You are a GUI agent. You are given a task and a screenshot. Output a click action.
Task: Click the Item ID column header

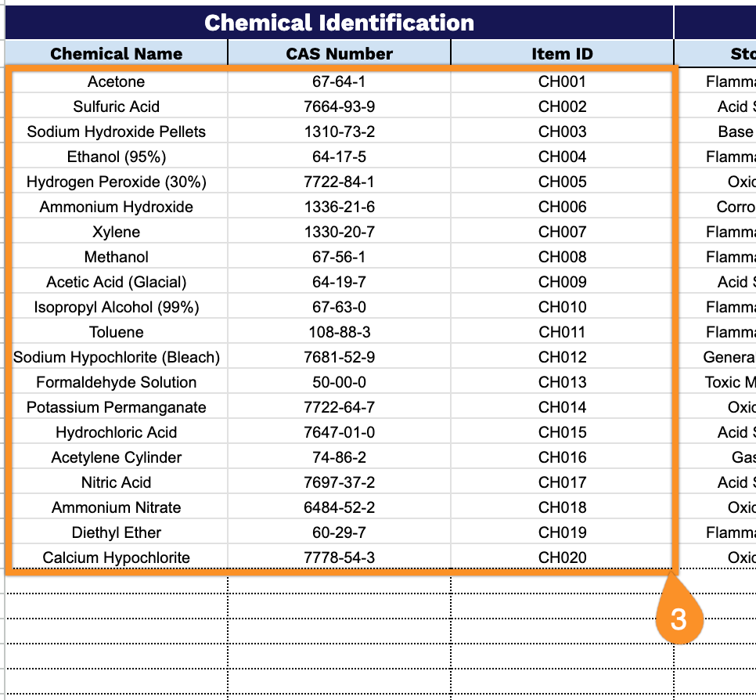click(562, 53)
